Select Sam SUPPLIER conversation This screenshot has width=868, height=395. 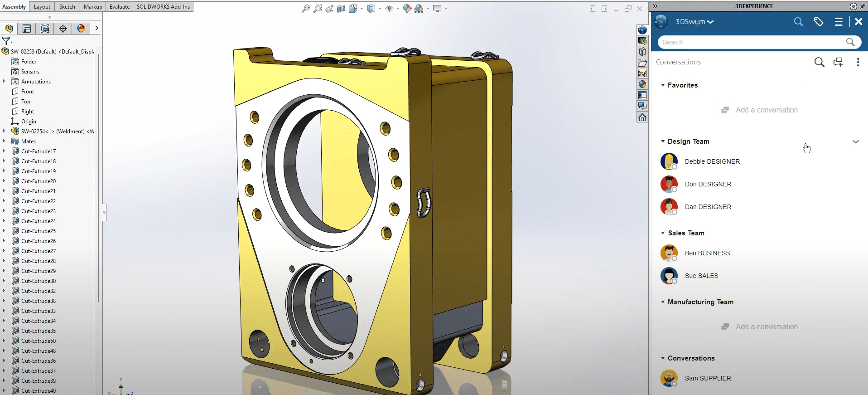[708, 378]
